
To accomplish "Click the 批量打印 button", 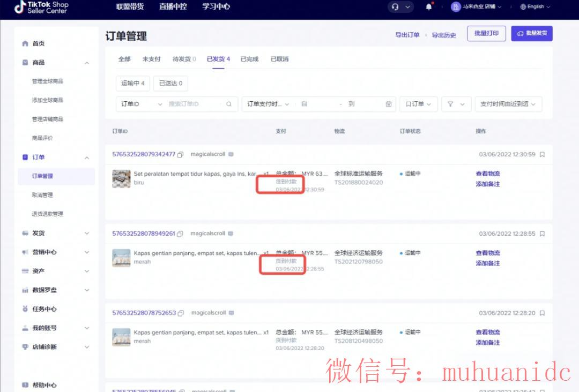I will tap(486, 34).
